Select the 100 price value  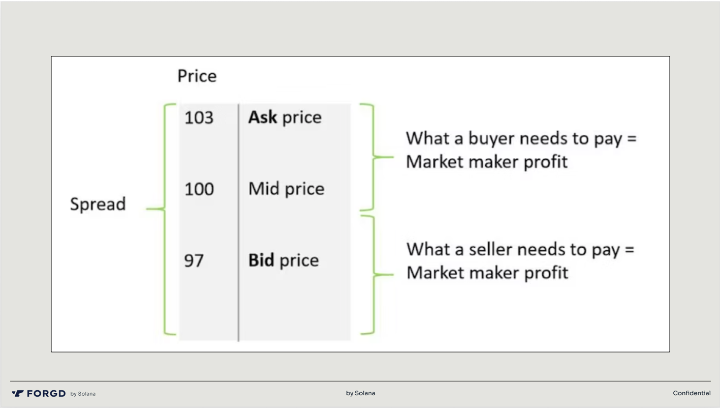coord(199,188)
